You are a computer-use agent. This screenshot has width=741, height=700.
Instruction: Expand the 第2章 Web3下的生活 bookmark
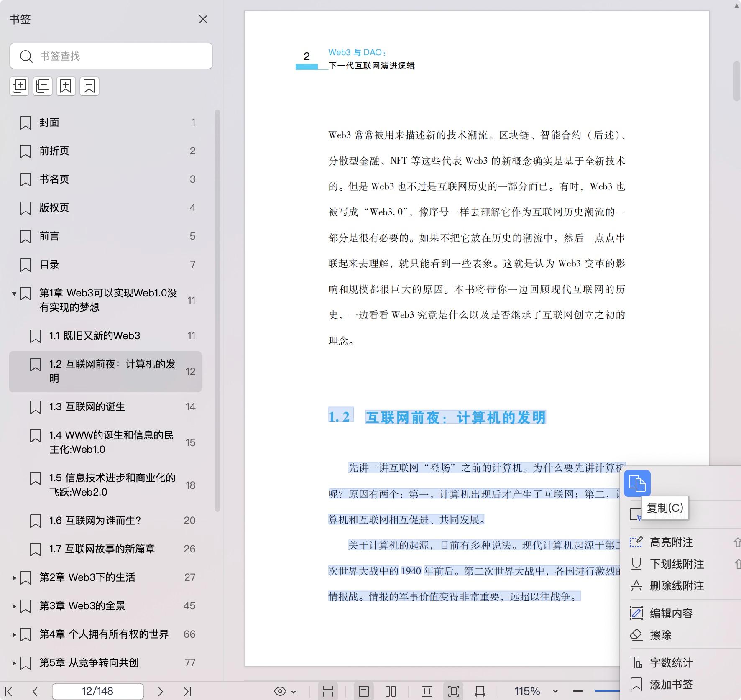[x=14, y=578]
